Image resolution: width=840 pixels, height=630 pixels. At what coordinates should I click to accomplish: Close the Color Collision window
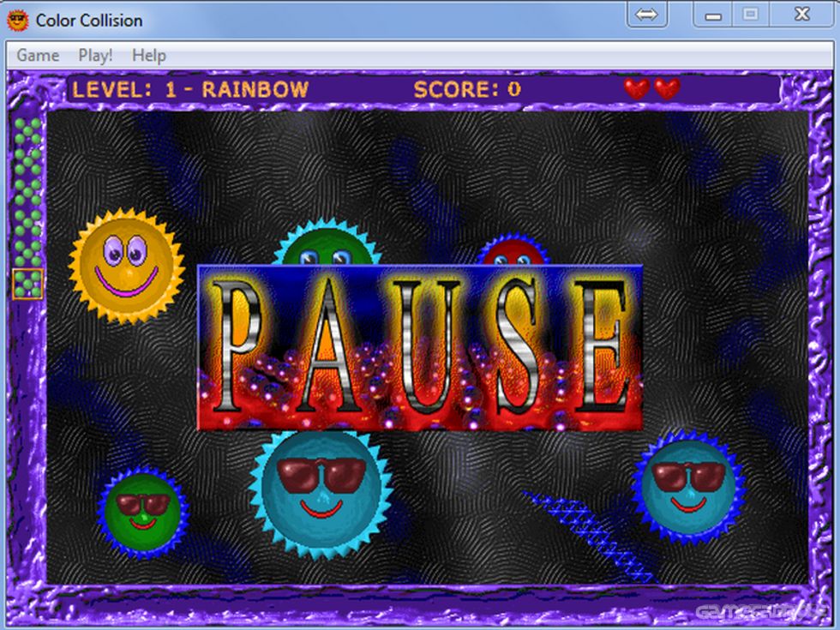click(801, 14)
